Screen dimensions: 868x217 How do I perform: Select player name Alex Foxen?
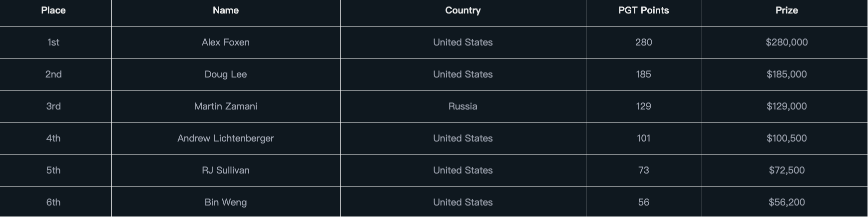(226, 42)
